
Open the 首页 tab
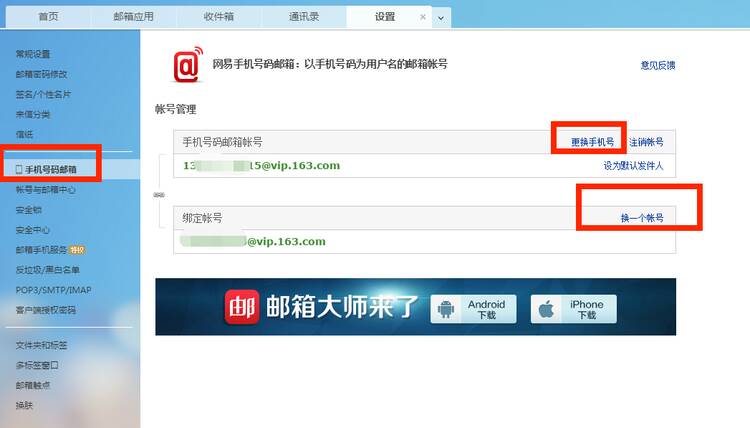coord(48,16)
